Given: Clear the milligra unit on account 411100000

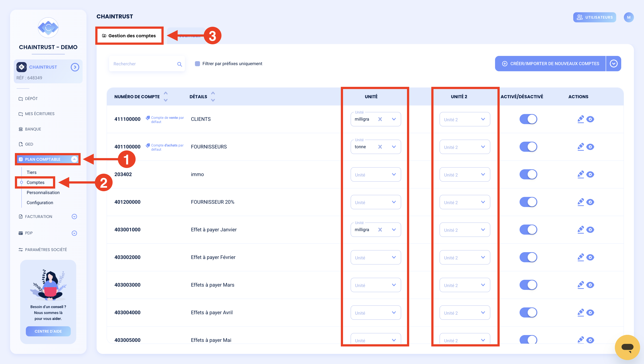Looking at the screenshot, I should click(x=380, y=119).
